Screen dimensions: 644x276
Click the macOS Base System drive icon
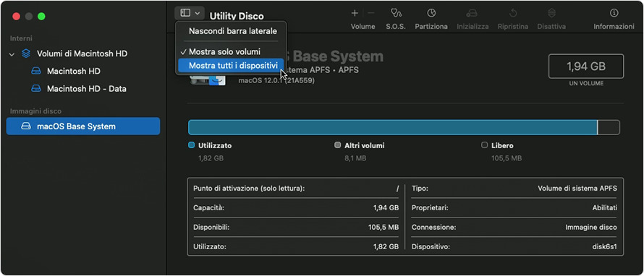(26, 126)
